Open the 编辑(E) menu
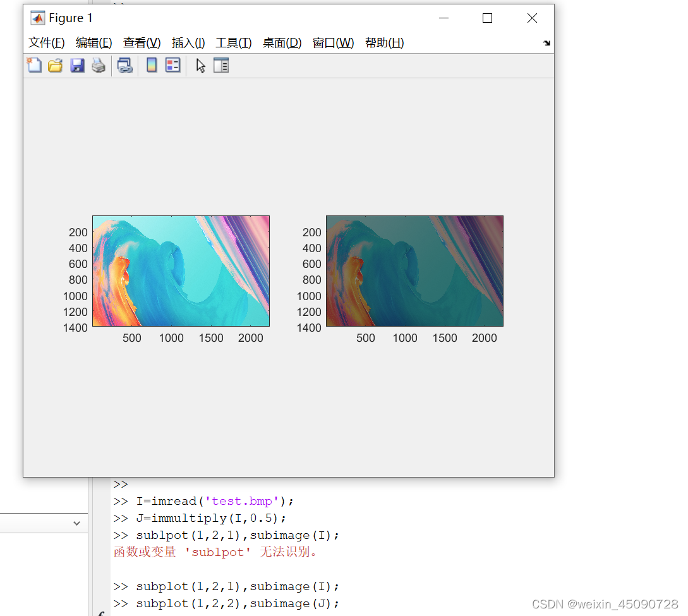Screen dimensions: 688x616 (94, 42)
